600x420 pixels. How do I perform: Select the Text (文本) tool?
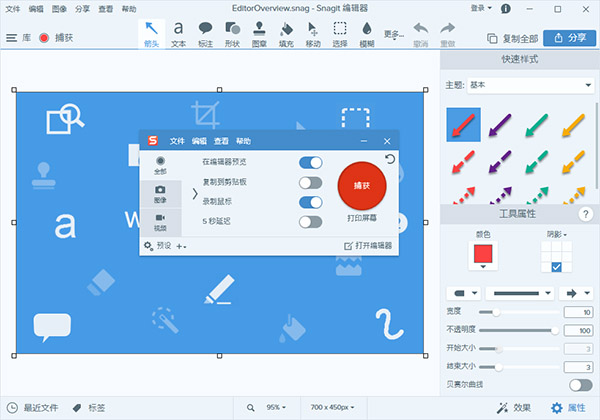pos(178,34)
